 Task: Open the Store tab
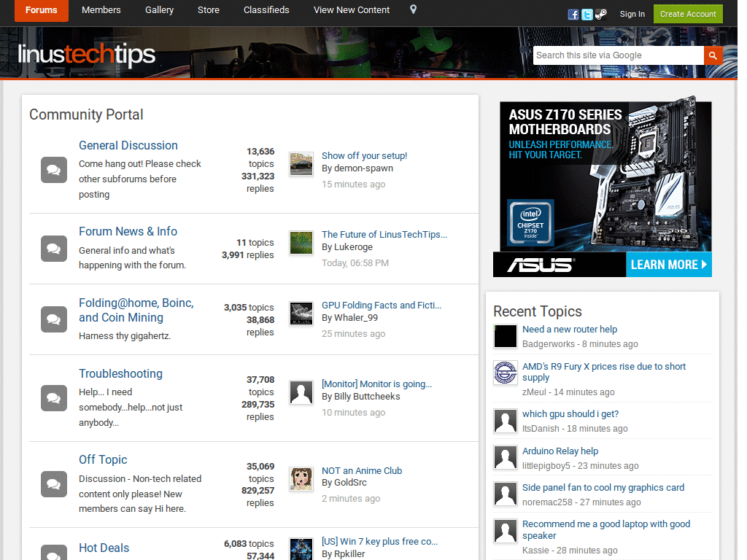click(x=208, y=10)
